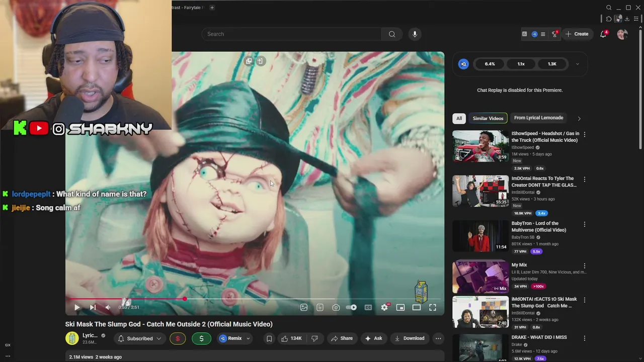The height and width of the screenshot is (362, 644).
Task: Click the browser tab search magnifier
Action: 609,8
